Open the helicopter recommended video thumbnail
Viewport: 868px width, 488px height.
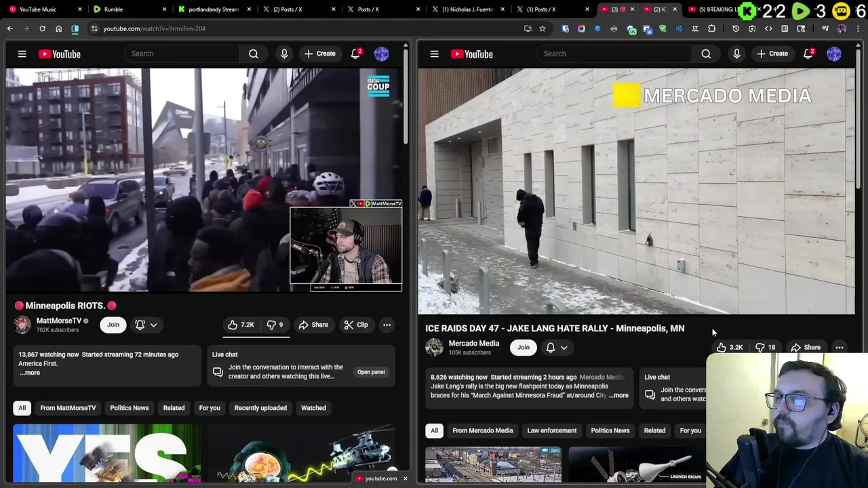(302, 453)
